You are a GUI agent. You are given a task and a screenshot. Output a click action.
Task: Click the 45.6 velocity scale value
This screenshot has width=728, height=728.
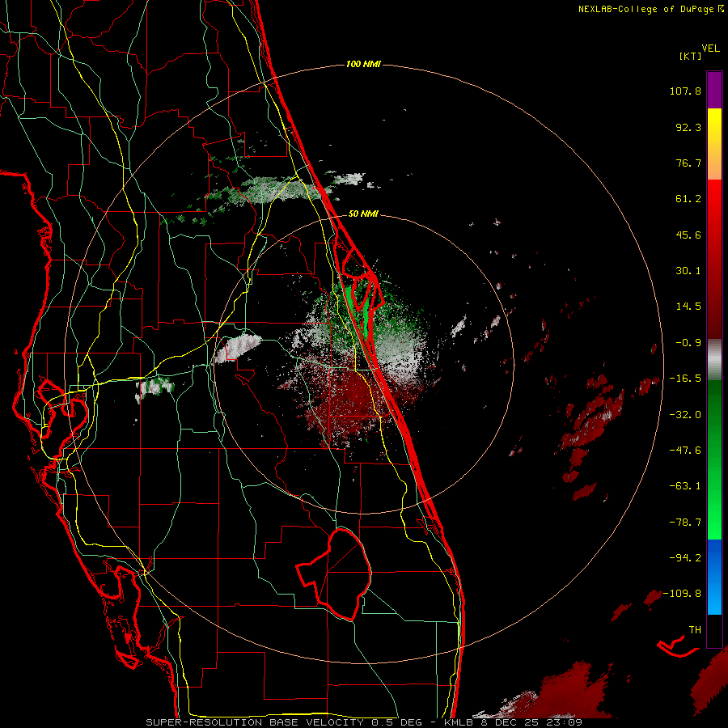pyautogui.click(x=688, y=235)
